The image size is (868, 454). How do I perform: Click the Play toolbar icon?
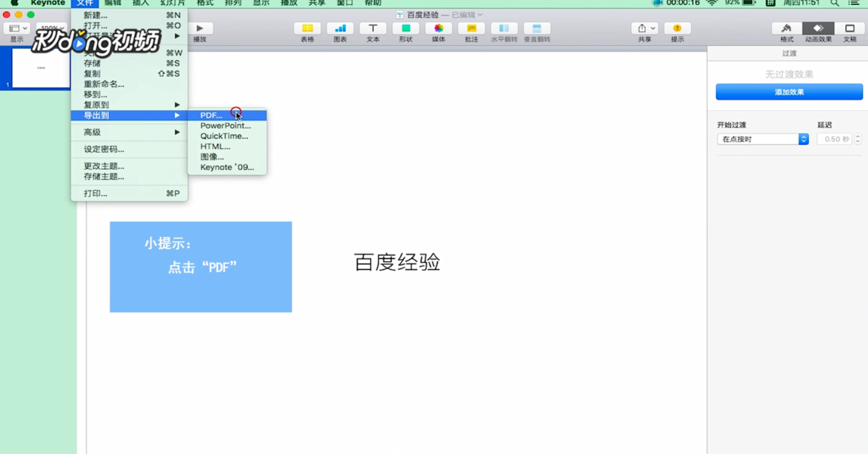click(200, 28)
